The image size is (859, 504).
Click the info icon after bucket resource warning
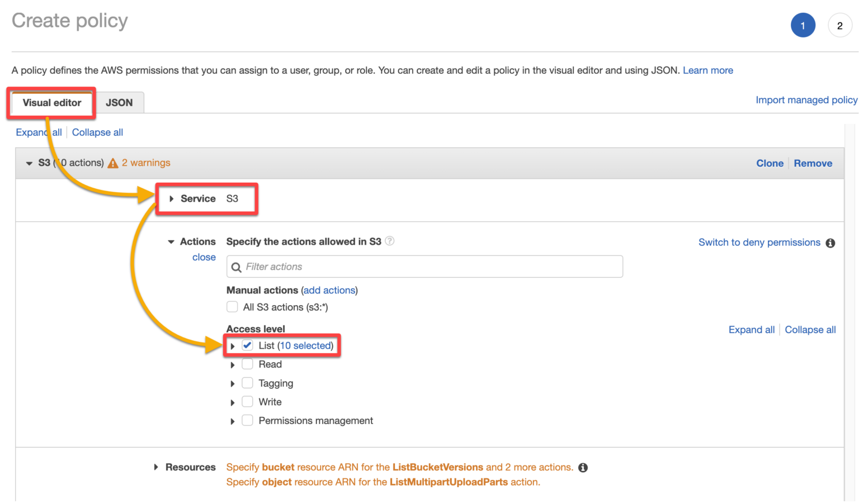[x=582, y=467]
